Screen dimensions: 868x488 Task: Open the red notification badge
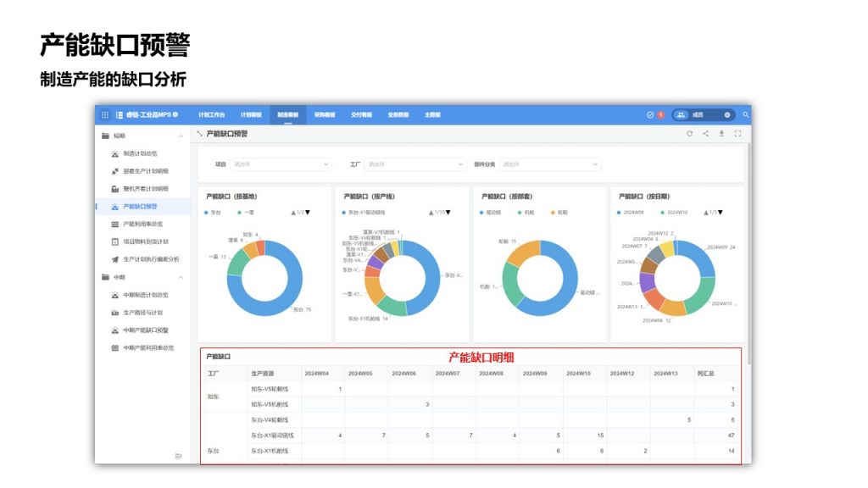(660, 114)
